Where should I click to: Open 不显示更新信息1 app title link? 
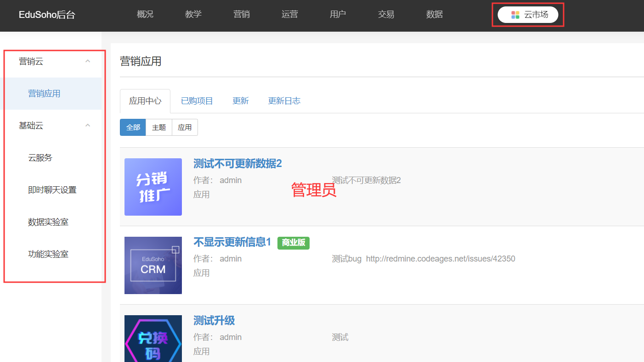click(x=232, y=242)
